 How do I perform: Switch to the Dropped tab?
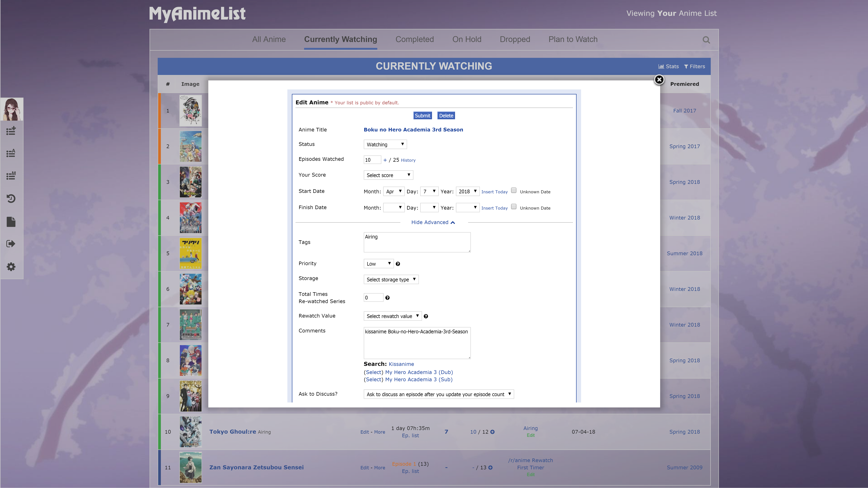coord(515,39)
